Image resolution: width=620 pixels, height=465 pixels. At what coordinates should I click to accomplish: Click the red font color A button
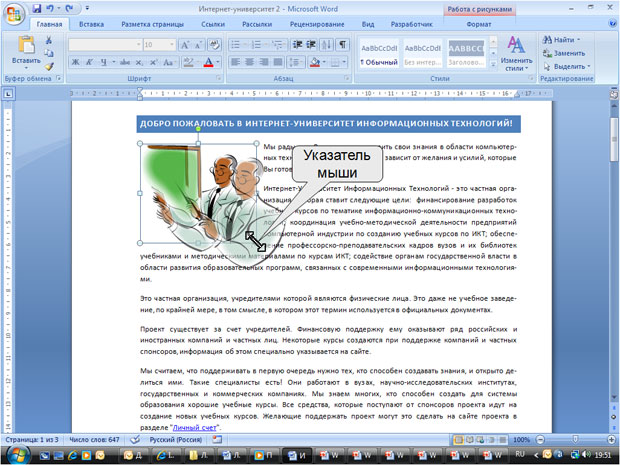point(208,62)
